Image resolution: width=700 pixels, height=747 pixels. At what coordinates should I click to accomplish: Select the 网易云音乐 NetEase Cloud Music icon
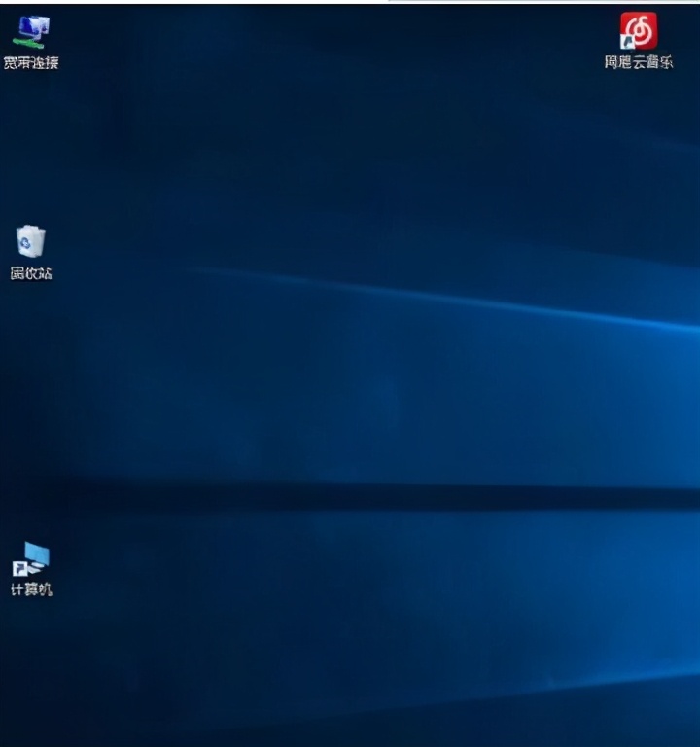[639, 31]
